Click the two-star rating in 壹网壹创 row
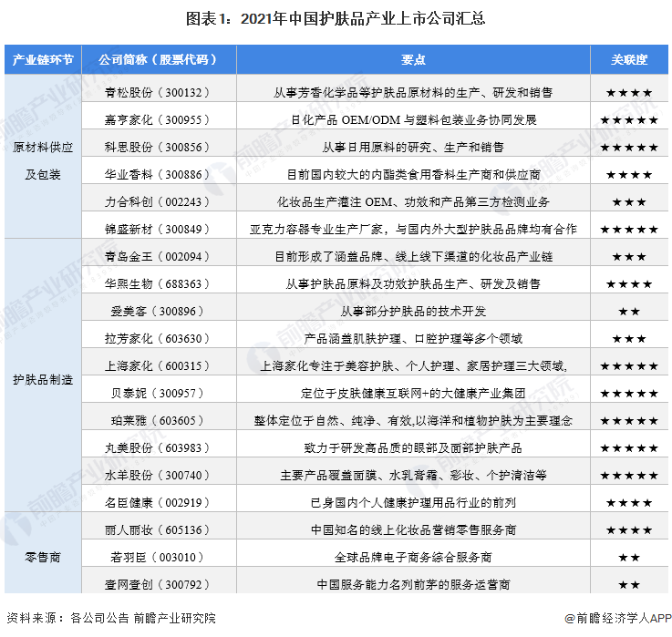Image resolution: width=672 pixels, height=637 pixels. click(629, 585)
